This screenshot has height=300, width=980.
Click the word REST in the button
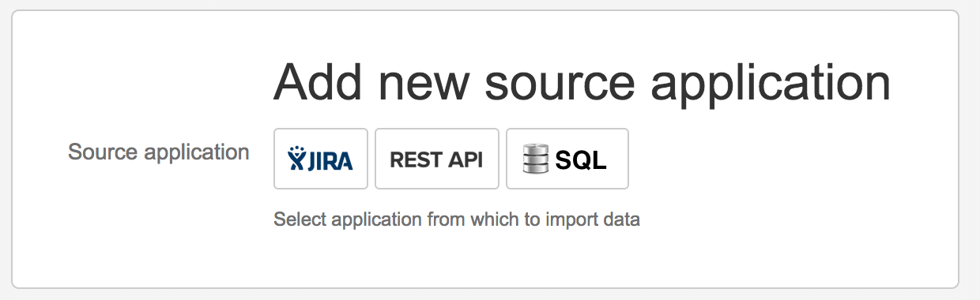(x=416, y=159)
